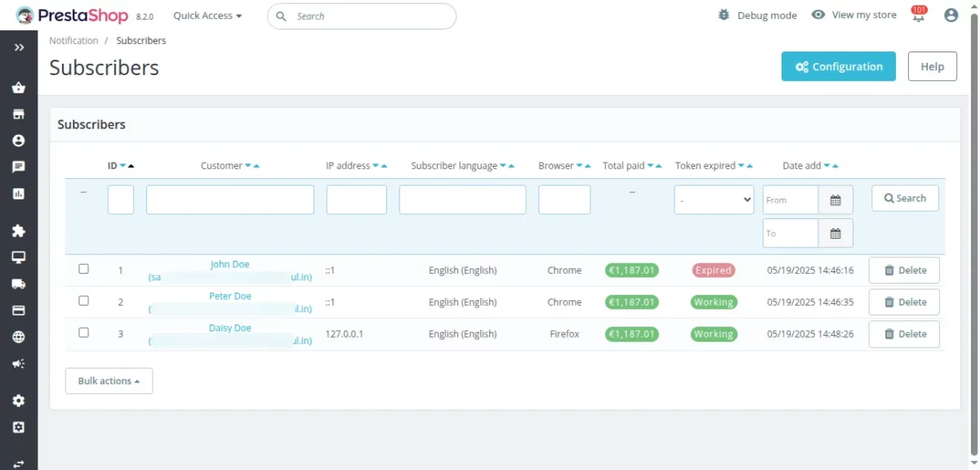Screen dimensions: 980x470
Task: Open the Bulk actions dropdown
Action: (109, 381)
